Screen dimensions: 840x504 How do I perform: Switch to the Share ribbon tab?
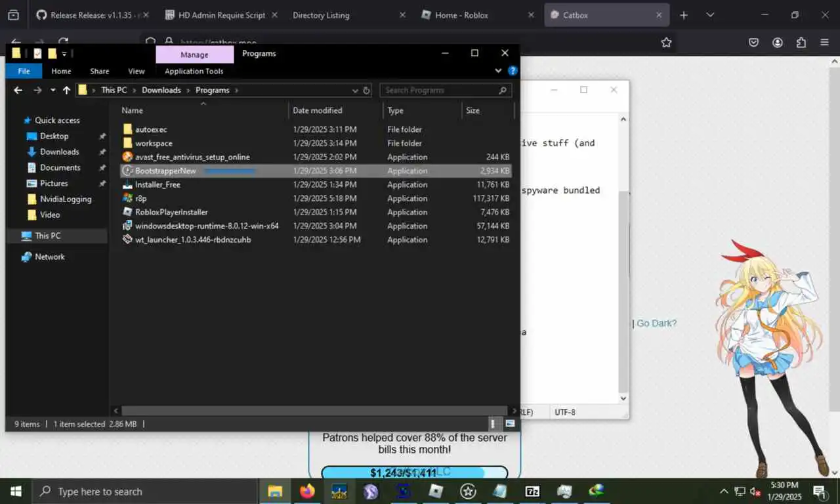pyautogui.click(x=100, y=71)
